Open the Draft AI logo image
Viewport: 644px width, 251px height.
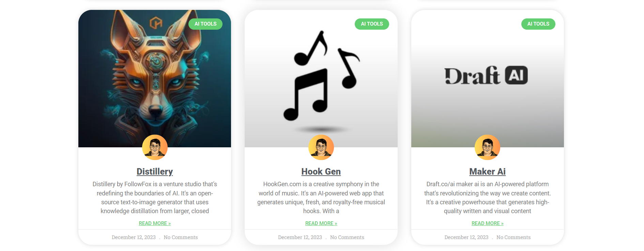click(487, 78)
